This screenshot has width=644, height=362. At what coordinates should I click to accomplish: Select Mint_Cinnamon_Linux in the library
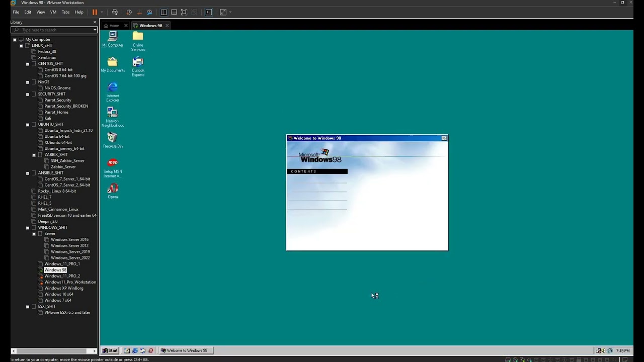[x=58, y=209]
